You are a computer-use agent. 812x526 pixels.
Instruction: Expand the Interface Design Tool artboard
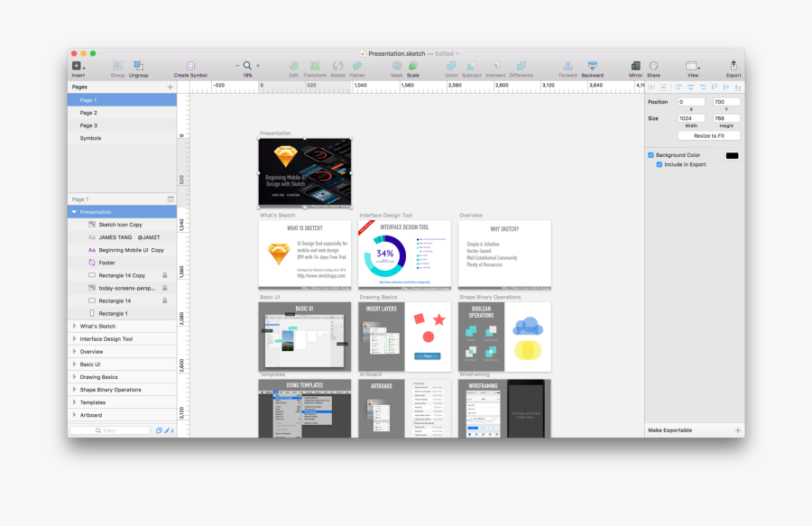74,338
